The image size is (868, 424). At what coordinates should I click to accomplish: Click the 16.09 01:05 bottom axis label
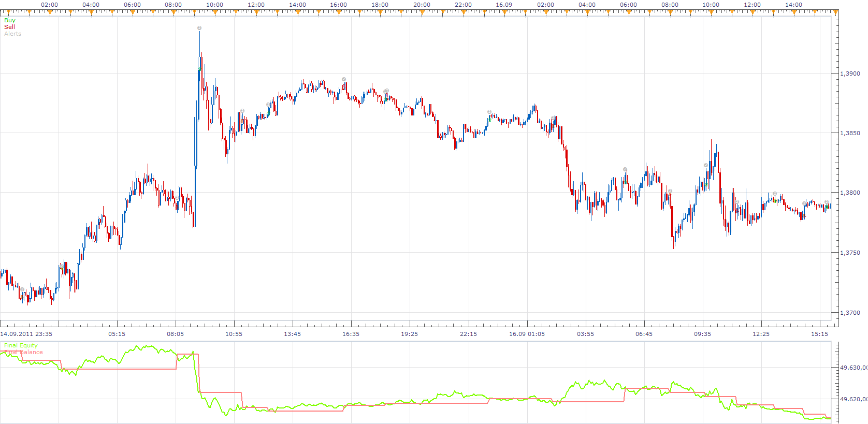click(x=527, y=334)
